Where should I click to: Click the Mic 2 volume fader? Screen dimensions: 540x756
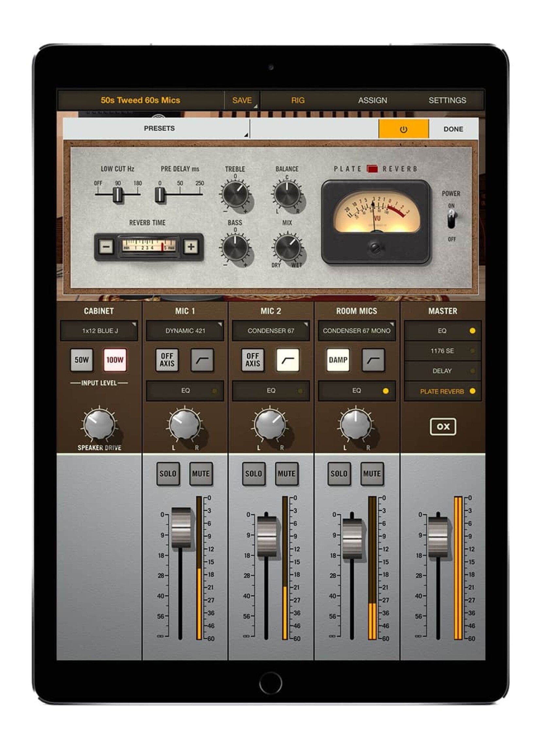coord(267,536)
